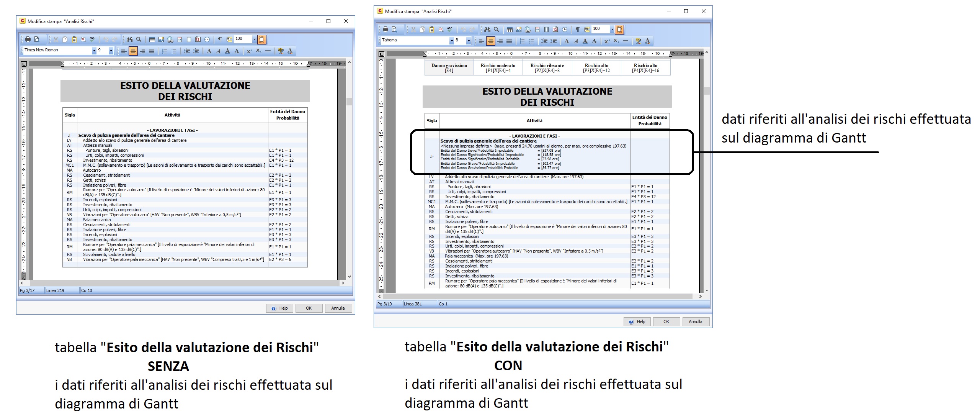Open the zoom 100 dropdown in the left window
The width and height of the screenshot is (980, 420).
pyautogui.click(x=254, y=39)
